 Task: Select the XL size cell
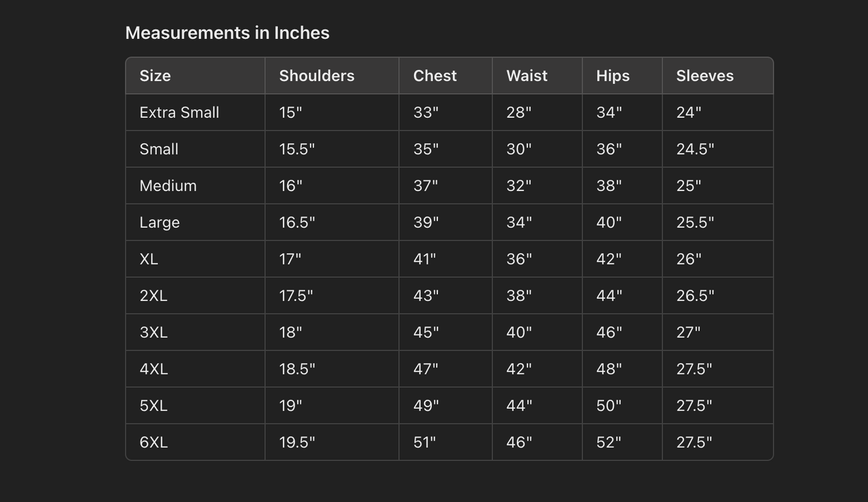pos(148,259)
